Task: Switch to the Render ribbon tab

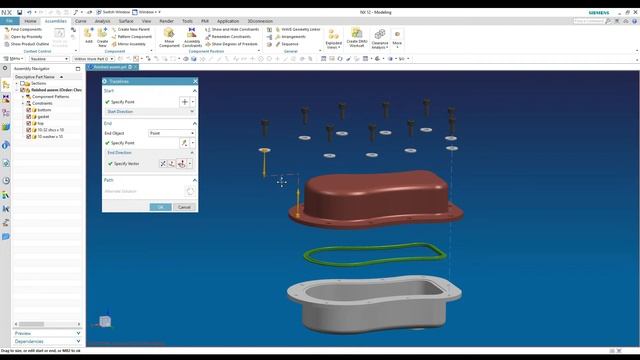Action: point(166,21)
